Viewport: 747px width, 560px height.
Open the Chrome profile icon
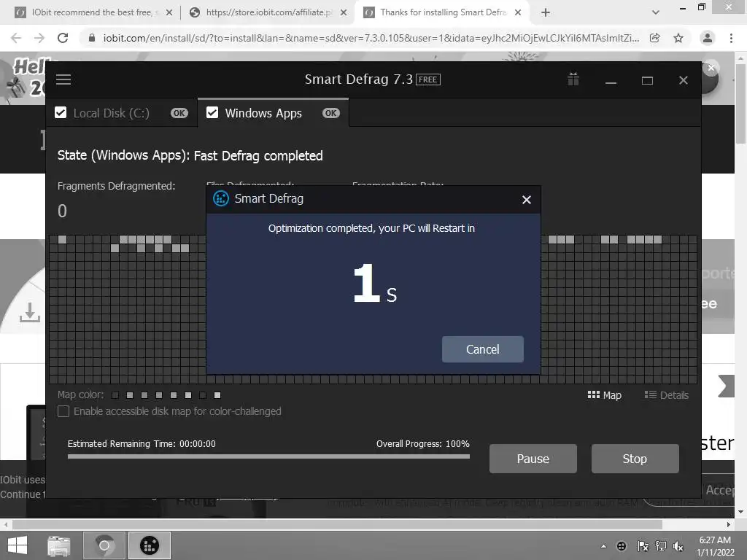click(x=708, y=38)
